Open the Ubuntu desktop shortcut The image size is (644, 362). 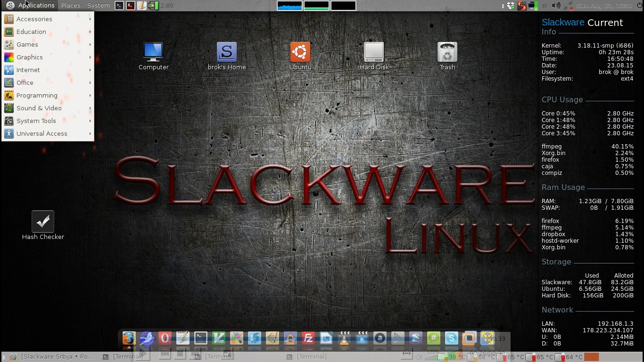(300, 53)
